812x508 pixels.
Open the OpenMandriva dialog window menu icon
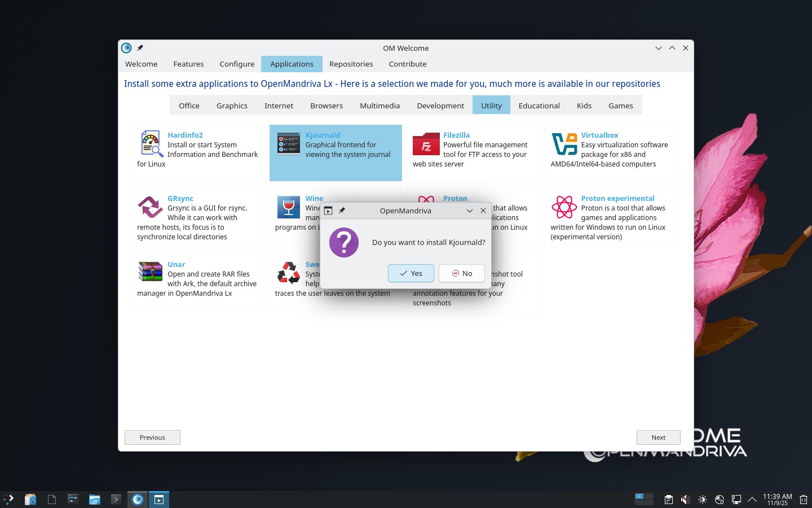(328, 211)
